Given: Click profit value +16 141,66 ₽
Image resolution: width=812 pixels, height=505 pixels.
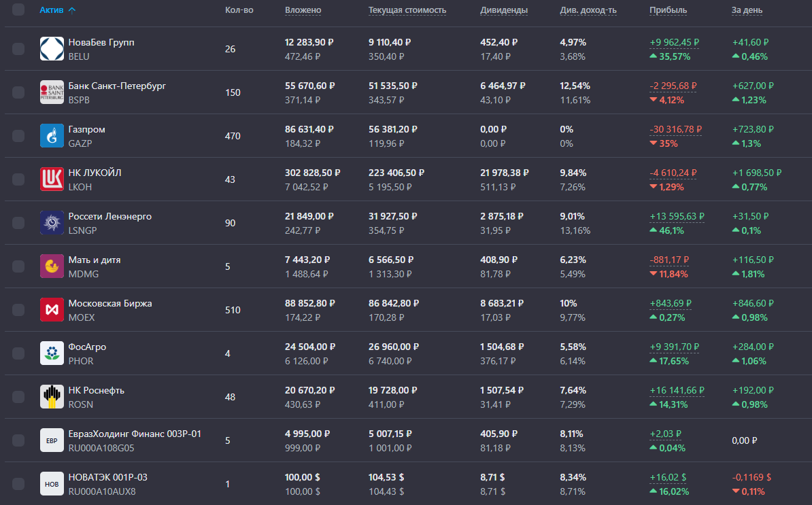Looking at the screenshot, I should [677, 390].
